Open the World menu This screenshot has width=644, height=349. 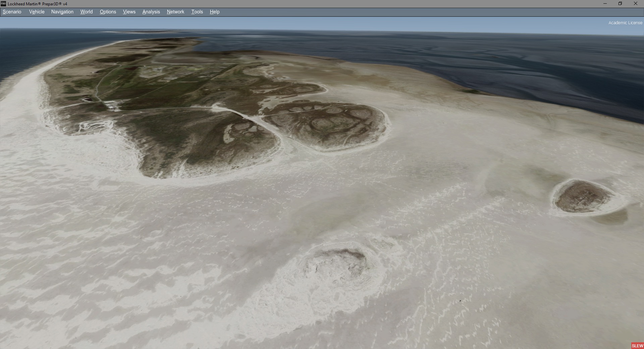(x=86, y=12)
